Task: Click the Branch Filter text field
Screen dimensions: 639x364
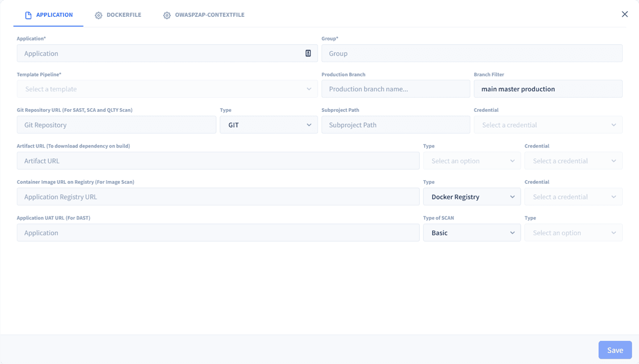Action: click(548, 89)
